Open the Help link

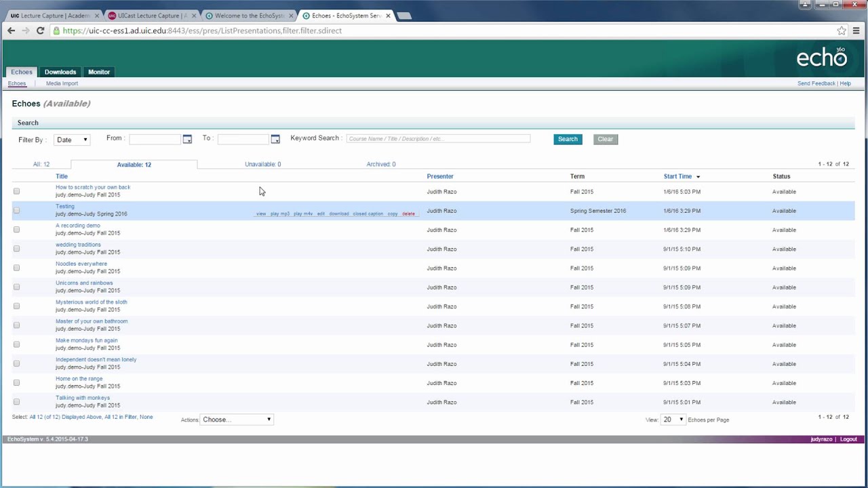click(846, 83)
